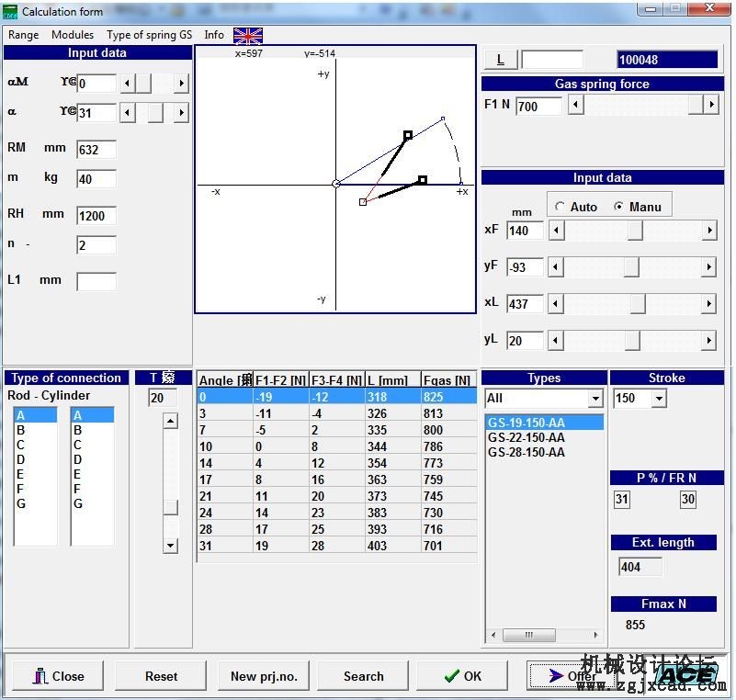
Task: Click left arrow of xF scrollbar
Action: [556, 231]
